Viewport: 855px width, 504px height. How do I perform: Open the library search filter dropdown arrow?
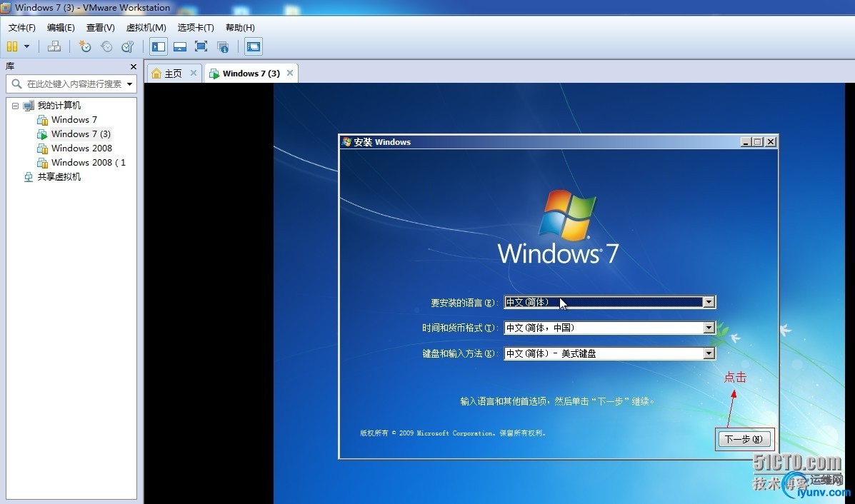130,84
